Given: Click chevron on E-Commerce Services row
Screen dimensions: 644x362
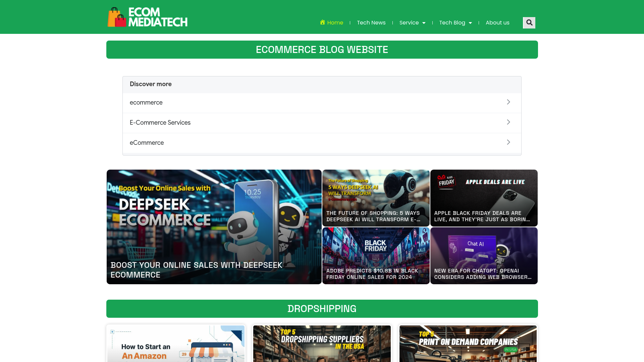Looking at the screenshot, I should click(x=508, y=122).
